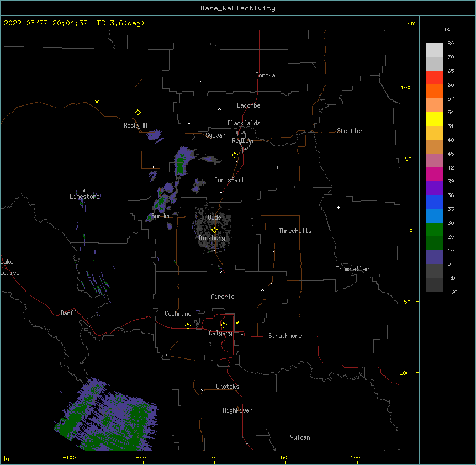Click the dBZ legend heading
Viewport: 476px width, 465px height.
[447, 30]
